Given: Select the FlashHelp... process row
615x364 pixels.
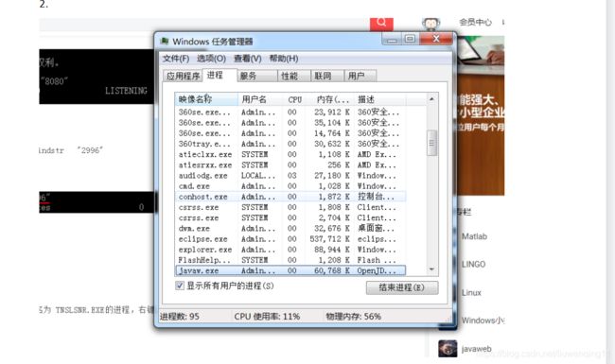Looking at the screenshot, I should pyautogui.click(x=290, y=260).
